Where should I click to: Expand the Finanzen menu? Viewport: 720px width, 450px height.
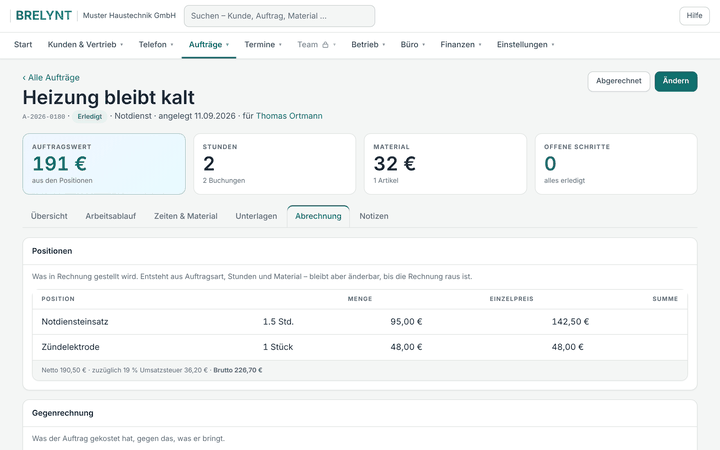tap(461, 45)
